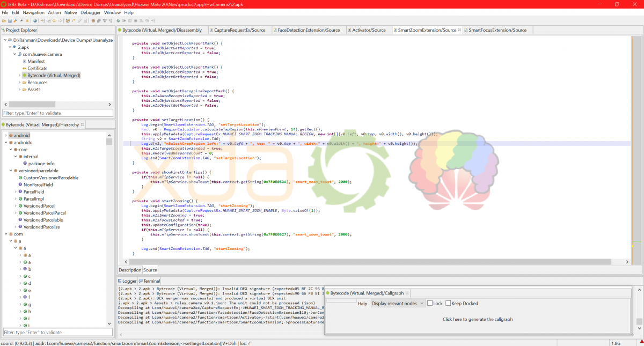Screen dimensions: 644x346
Task: Click Help in the Callgraph panel
Action: (363, 304)
